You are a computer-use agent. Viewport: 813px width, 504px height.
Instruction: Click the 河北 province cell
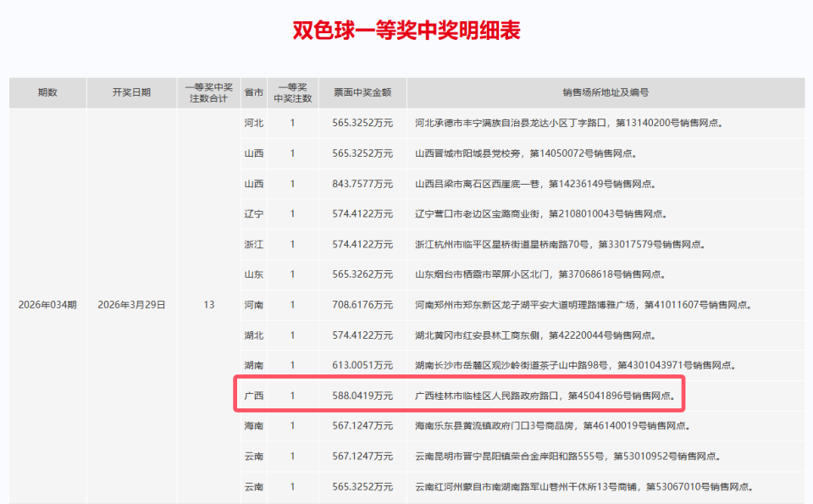pyautogui.click(x=254, y=124)
